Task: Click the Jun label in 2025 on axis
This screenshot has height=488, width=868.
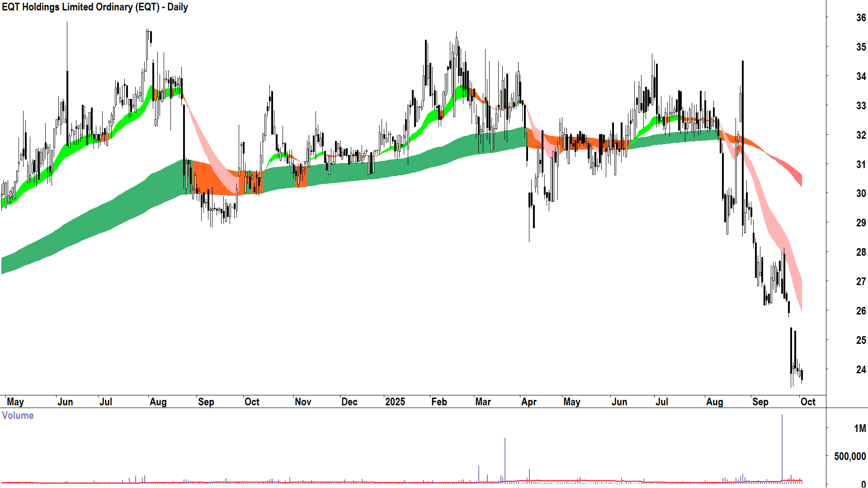Action: 619,402
